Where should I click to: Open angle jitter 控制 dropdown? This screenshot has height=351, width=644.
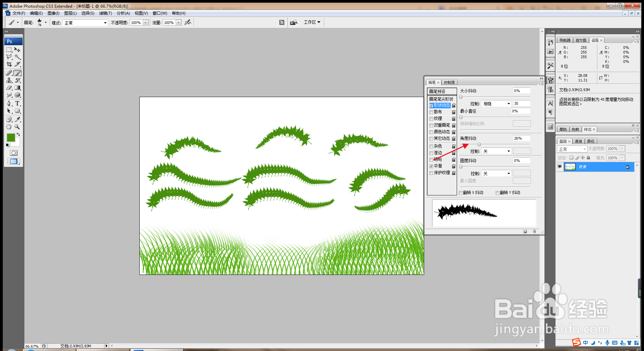496,151
